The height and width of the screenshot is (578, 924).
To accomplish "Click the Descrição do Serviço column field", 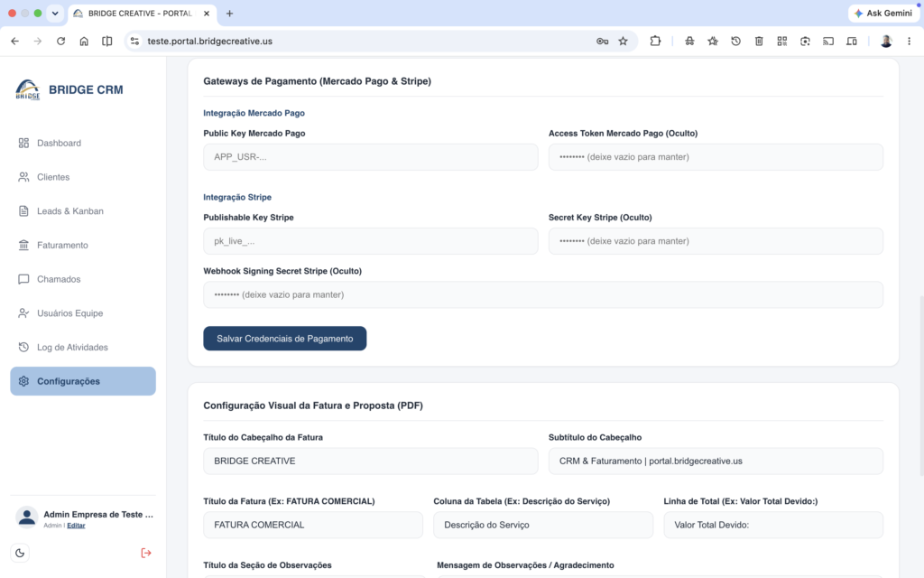I will tap(543, 525).
